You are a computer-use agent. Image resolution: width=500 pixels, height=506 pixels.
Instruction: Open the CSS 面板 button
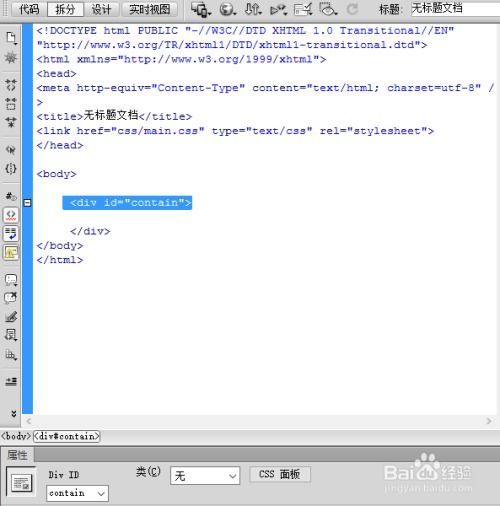point(280,474)
